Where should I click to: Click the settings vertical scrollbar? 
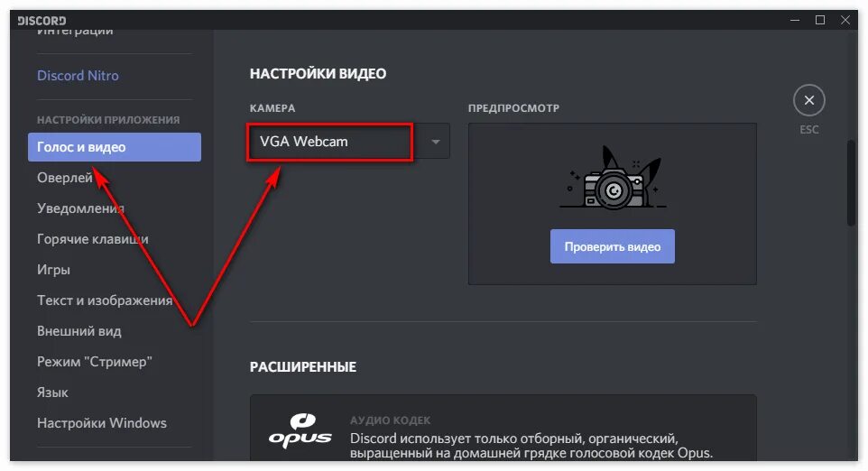tap(852, 182)
